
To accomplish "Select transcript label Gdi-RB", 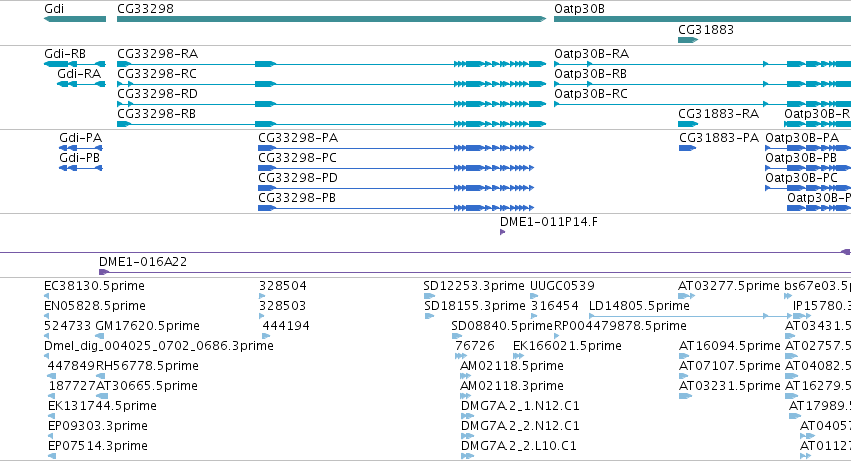I will click(65, 54).
